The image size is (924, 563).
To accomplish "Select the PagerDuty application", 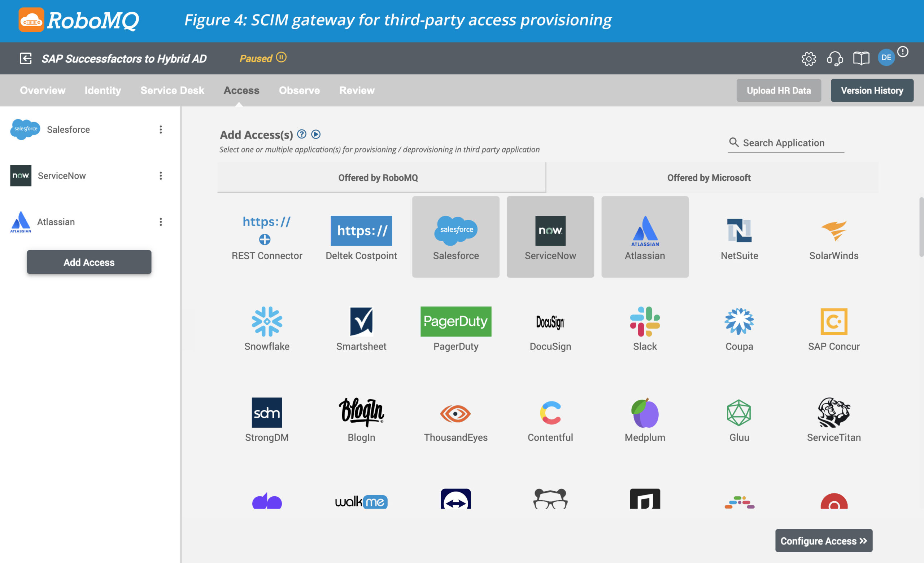I will (456, 328).
